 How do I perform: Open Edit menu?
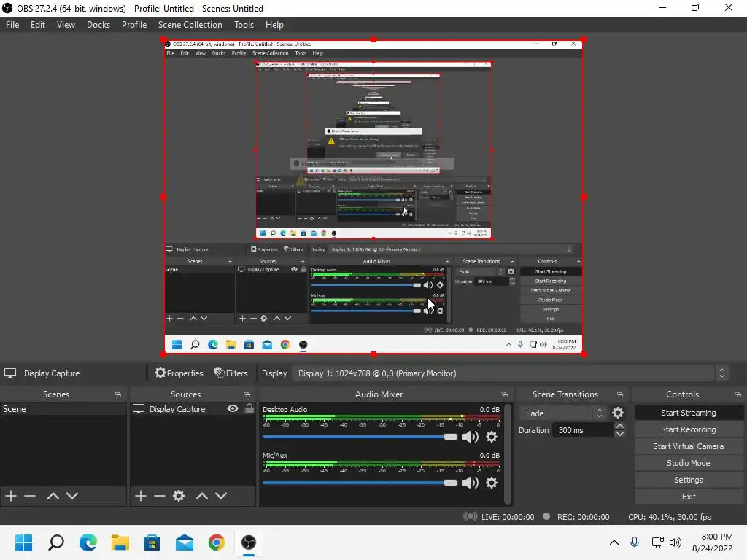(38, 25)
